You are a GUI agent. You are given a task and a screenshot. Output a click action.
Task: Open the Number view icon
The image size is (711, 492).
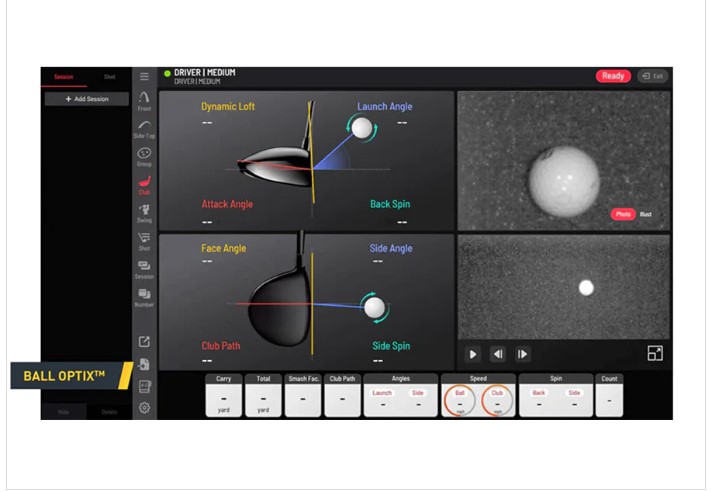pos(144,298)
